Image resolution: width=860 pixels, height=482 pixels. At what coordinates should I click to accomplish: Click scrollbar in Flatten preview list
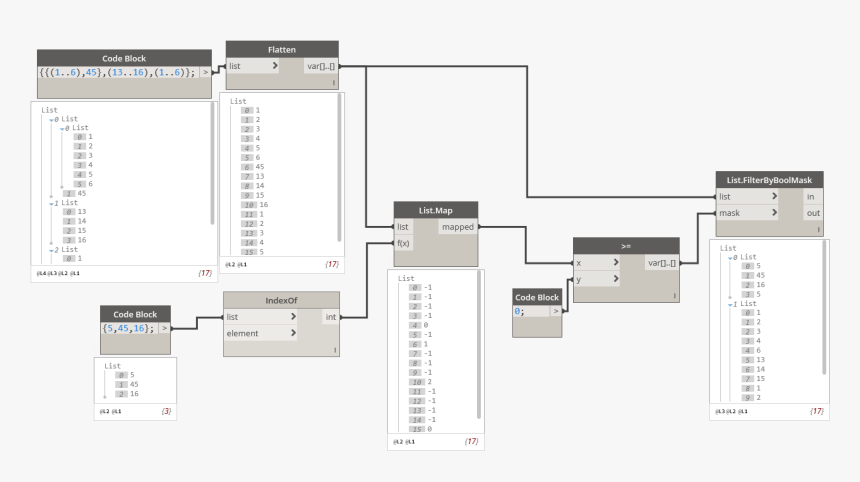pyautogui.click(x=339, y=170)
